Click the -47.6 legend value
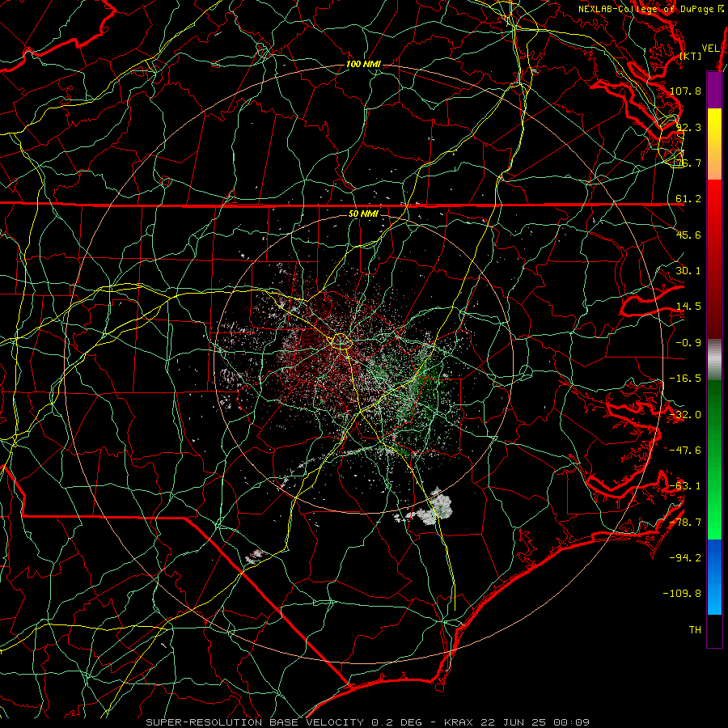Screen dimensions: 728x728 (685, 451)
